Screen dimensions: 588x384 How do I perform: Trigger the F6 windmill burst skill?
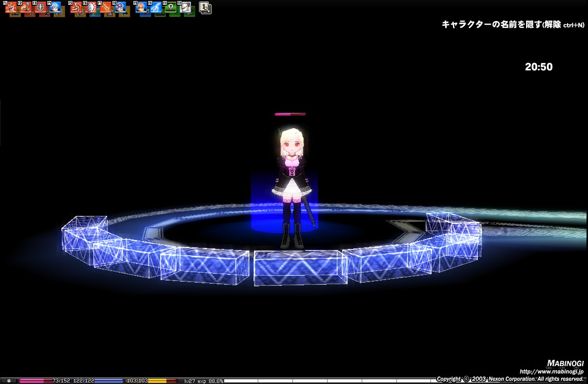[x=91, y=7]
